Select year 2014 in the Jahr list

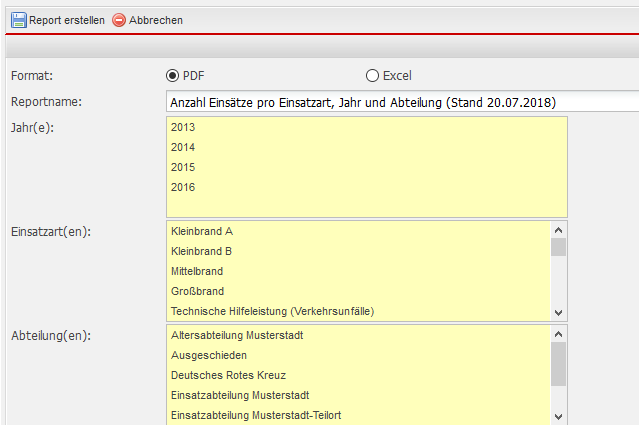point(183,147)
